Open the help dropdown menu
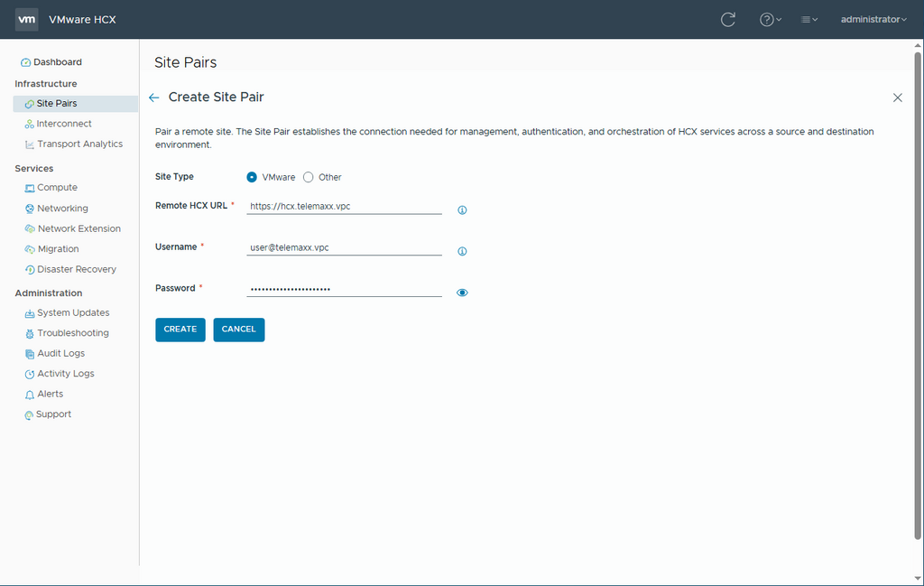Image resolution: width=924 pixels, height=586 pixels. coord(770,19)
